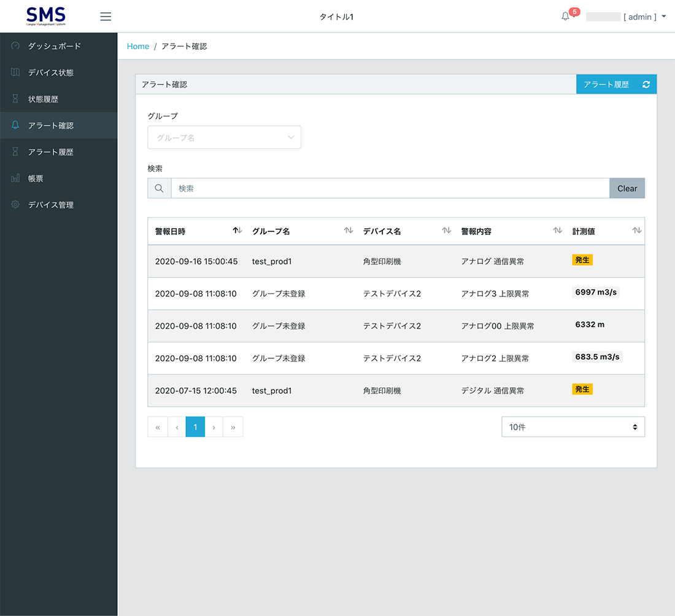Click the map icon beside デバイス状態
The width and height of the screenshot is (675, 616).
15,72
